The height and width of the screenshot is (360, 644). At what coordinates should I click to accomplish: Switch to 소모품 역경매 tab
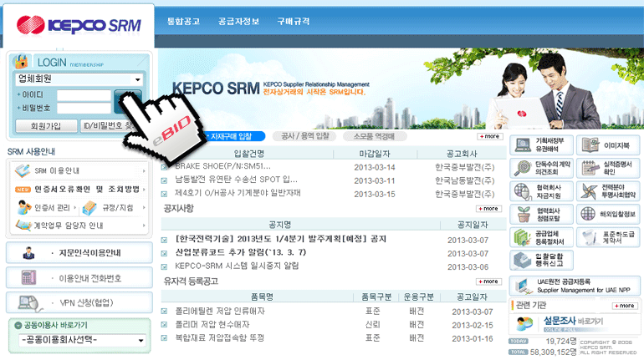(374, 136)
